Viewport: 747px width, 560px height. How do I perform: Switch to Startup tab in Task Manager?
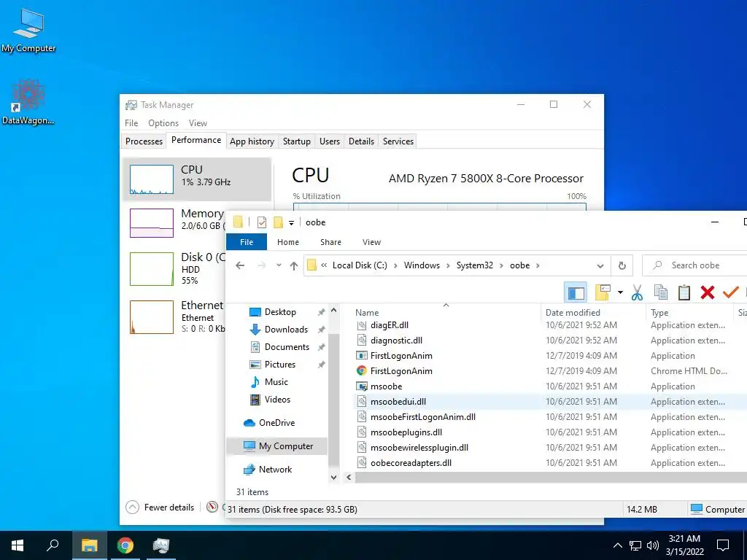(296, 141)
